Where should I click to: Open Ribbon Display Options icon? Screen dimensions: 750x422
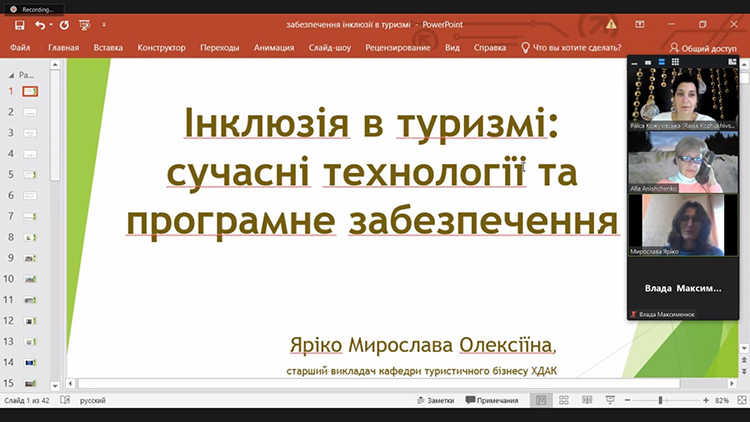[640, 24]
